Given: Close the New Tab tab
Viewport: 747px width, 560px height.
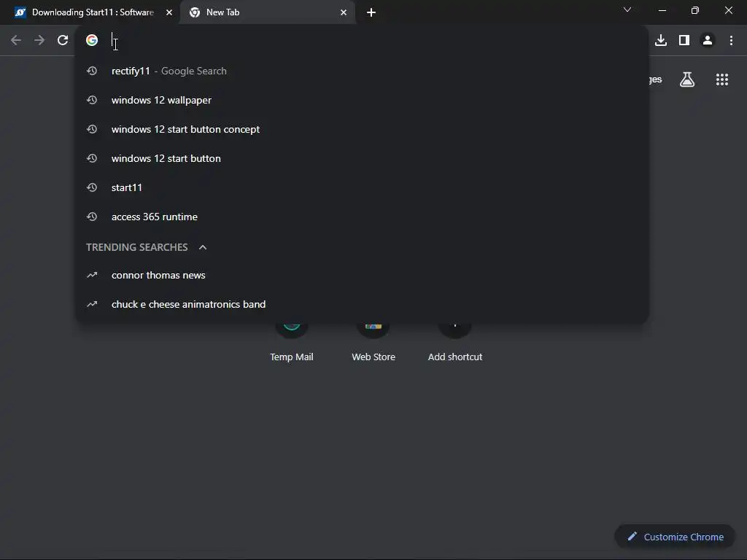Looking at the screenshot, I should point(344,12).
